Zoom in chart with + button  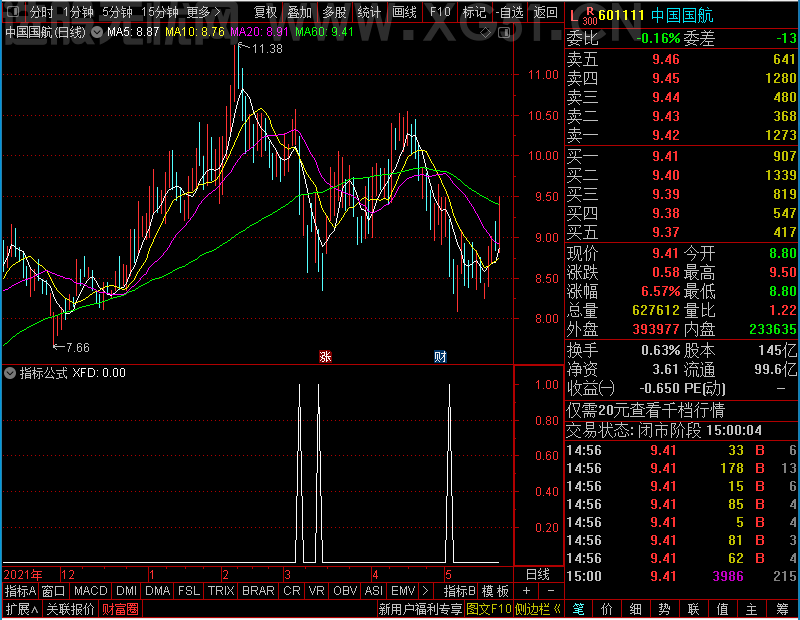click(x=526, y=591)
